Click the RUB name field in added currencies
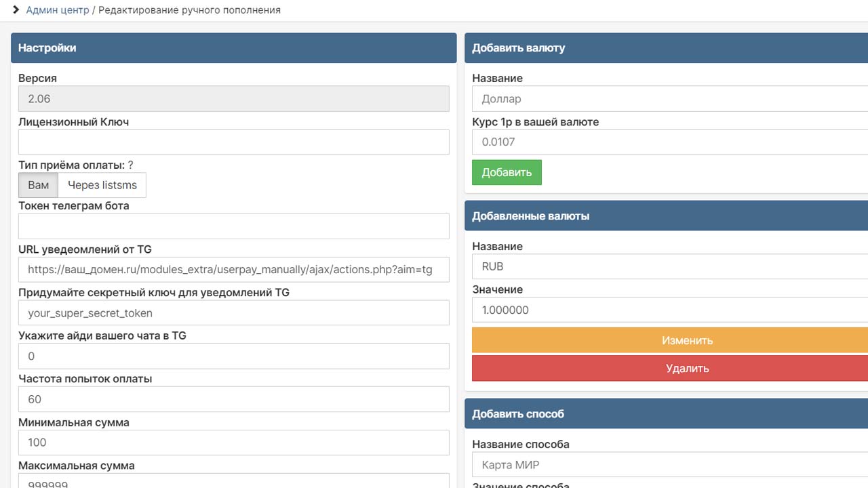 [670, 266]
